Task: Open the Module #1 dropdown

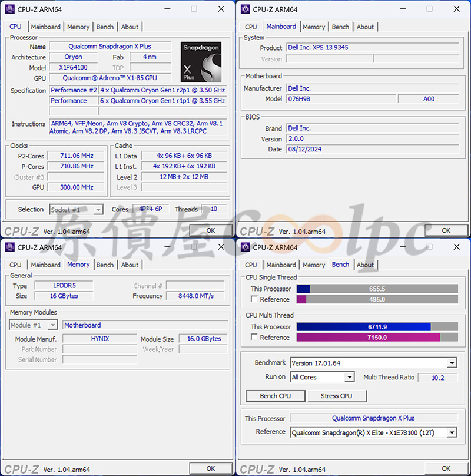Action: coord(33,325)
